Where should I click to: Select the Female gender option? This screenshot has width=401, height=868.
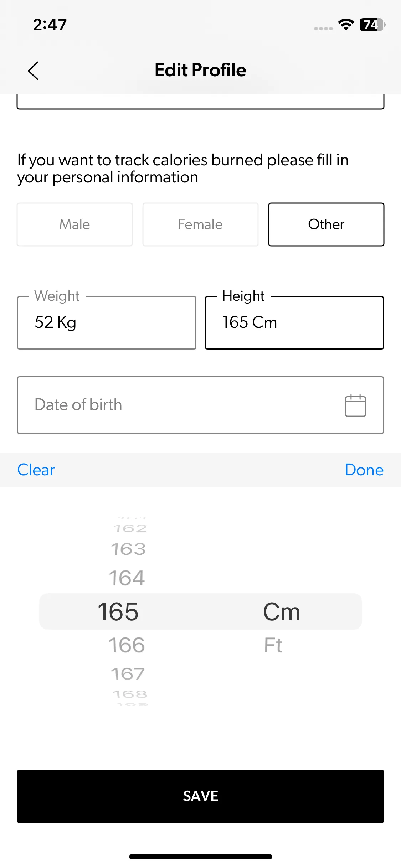[200, 224]
